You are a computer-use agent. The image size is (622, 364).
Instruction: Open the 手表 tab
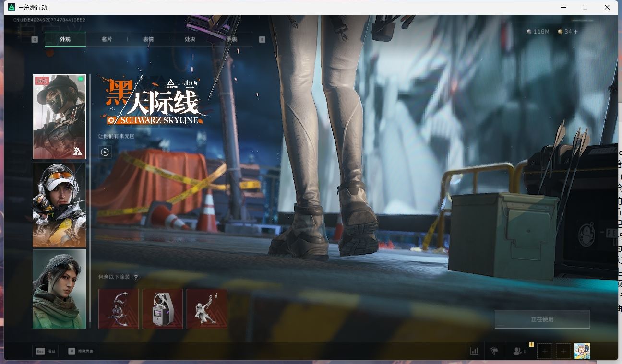tap(231, 39)
